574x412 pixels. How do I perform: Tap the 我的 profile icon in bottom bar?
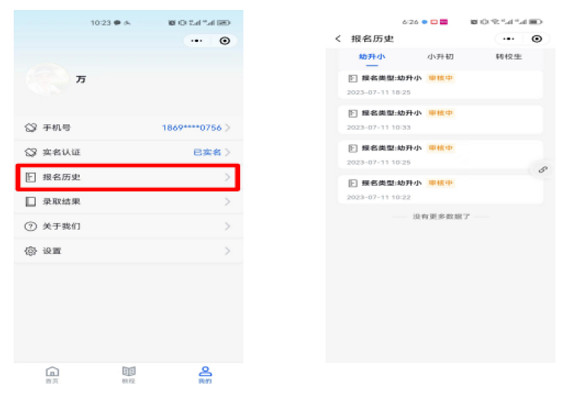coord(205,371)
